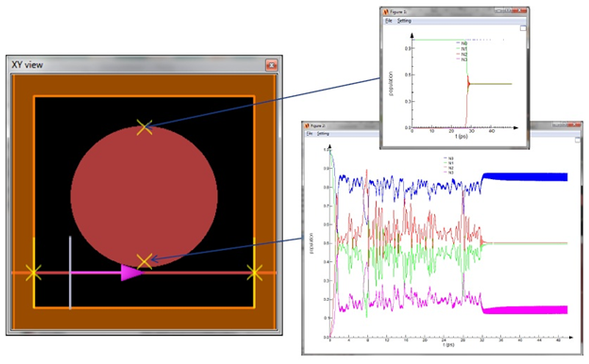The image size is (589, 364).
Task: Click the small square box in Figure 1 corner
Action: pos(523,28)
